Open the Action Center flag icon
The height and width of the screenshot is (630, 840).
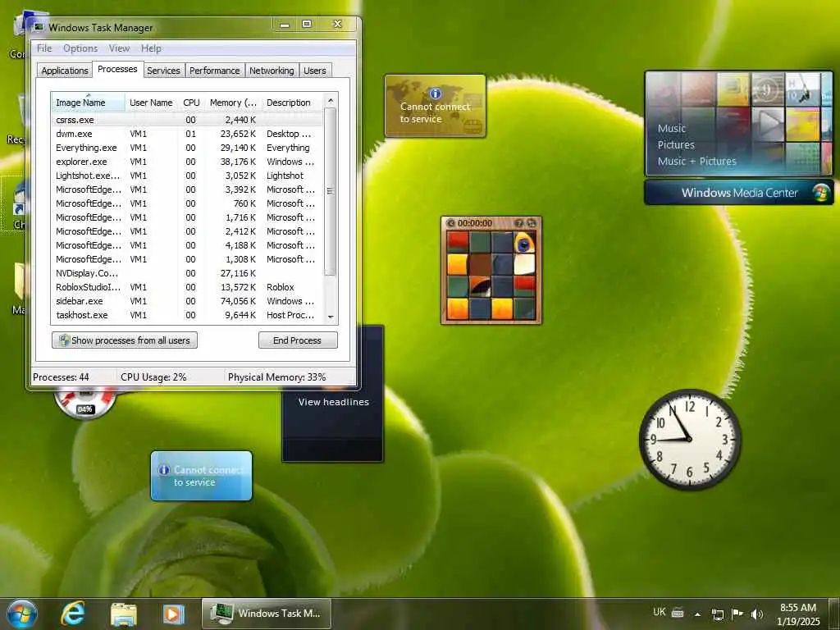[737, 614]
